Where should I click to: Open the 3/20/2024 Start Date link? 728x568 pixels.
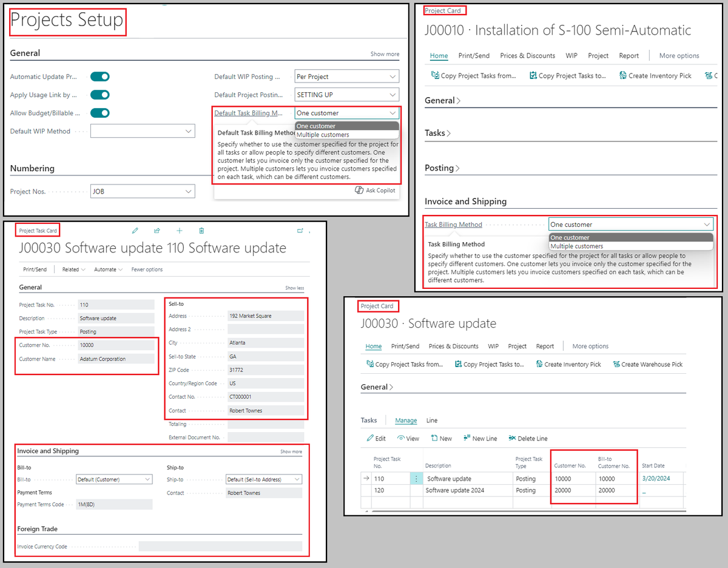(658, 479)
